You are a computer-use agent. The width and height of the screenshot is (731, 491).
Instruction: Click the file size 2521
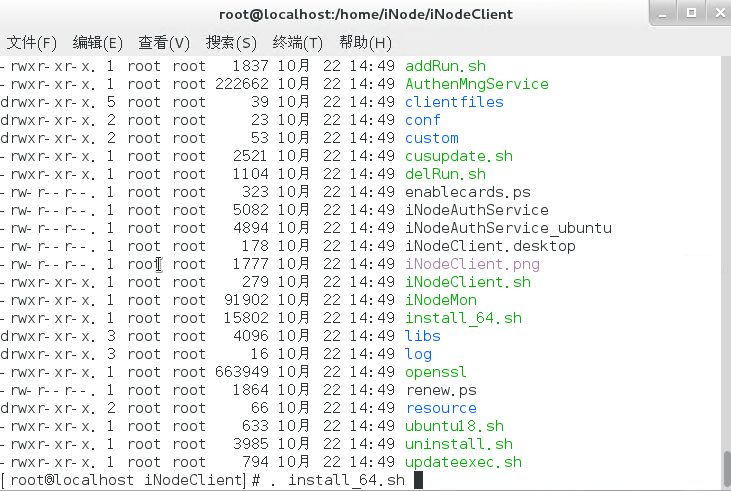click(x=251, y=156)
